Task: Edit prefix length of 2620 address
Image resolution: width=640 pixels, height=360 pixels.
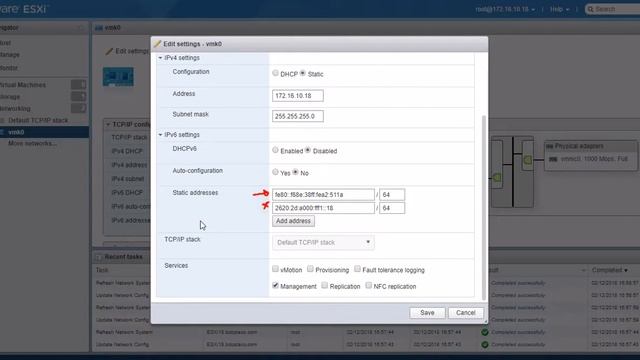Action: (392, 208)
